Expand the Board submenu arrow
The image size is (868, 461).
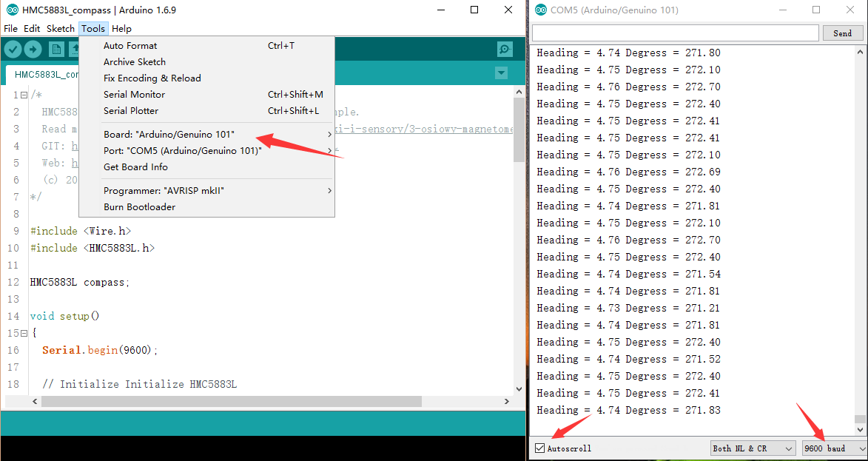click(x=329, y=135)
